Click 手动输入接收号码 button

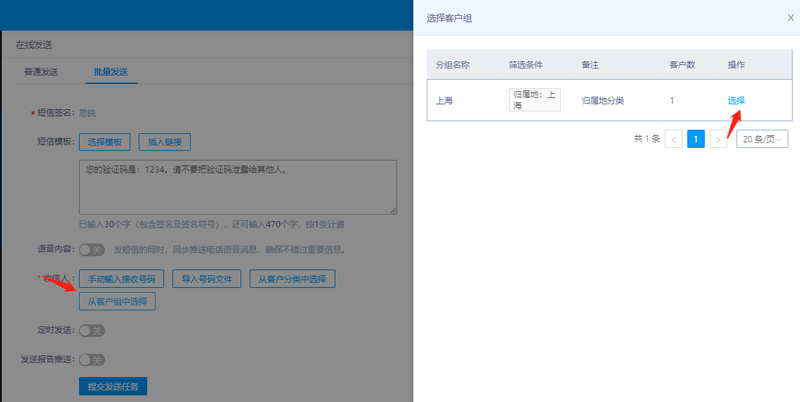pos(121,279)
